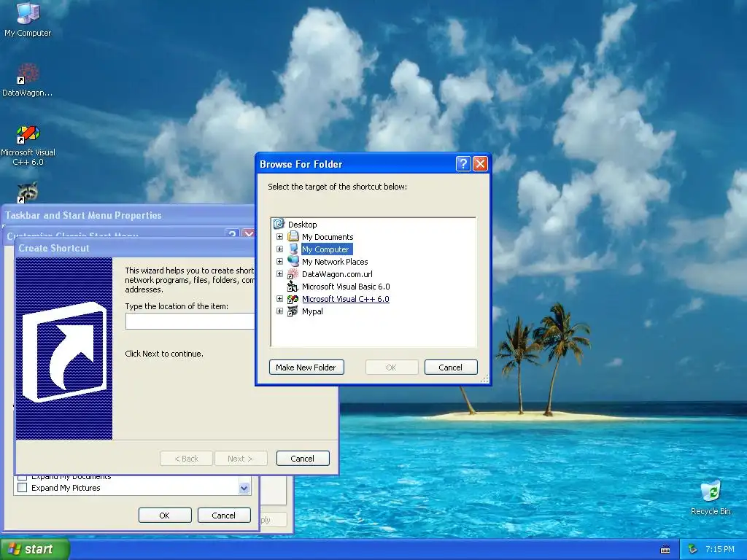Click Browse For Folder help question button
The image size is (747, 560).
tap(463, 164)
